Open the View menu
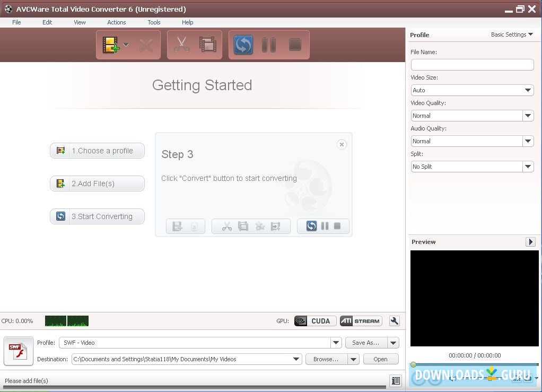 click(x=80, y=22)
